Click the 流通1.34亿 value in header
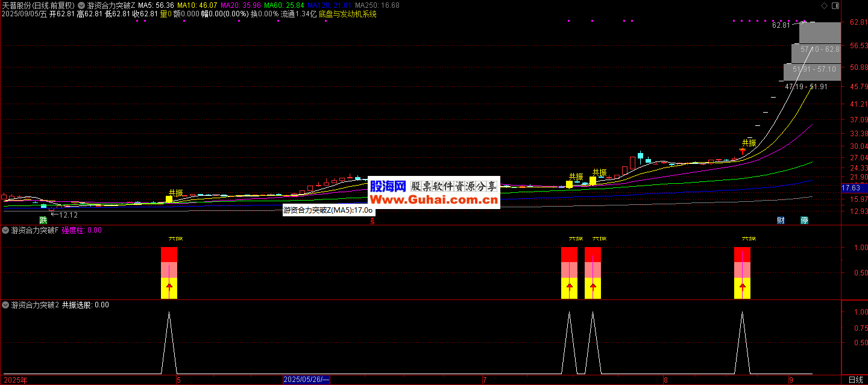 pyautogui.click(x=298, y=14)
